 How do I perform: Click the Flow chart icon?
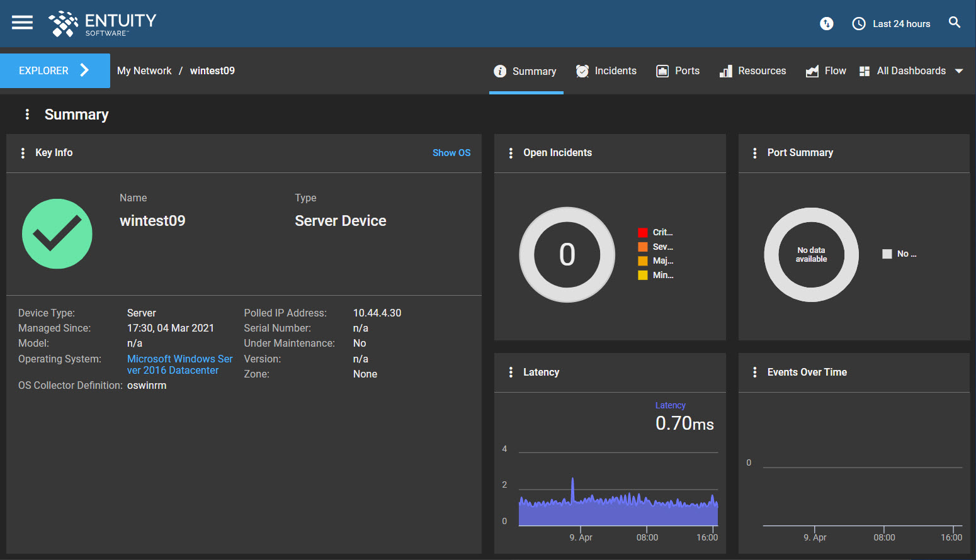(812, 71)
